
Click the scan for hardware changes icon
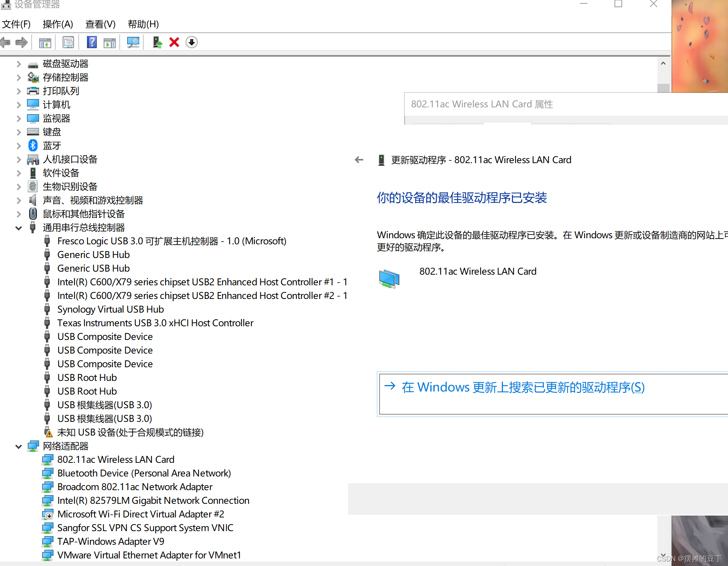[x=133, y=42]
